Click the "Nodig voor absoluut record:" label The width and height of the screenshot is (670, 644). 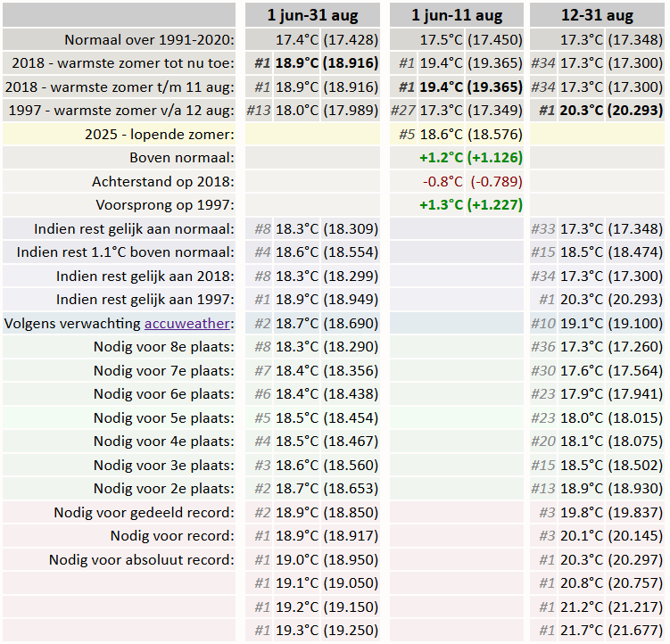point(142,559)
